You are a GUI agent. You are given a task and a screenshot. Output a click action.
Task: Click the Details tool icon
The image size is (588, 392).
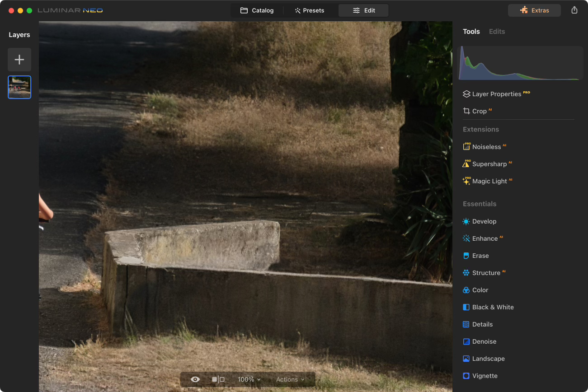pyautogui.click(x=466, y=324)
